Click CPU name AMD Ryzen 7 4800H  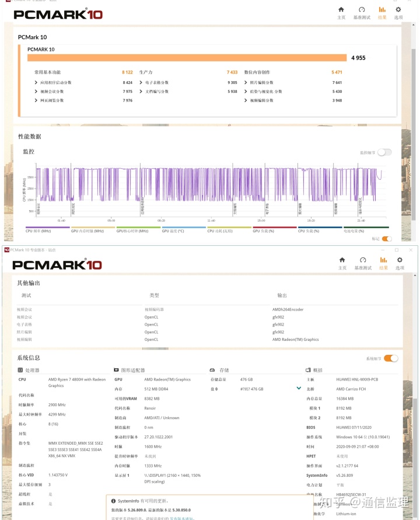pos(77,382)
